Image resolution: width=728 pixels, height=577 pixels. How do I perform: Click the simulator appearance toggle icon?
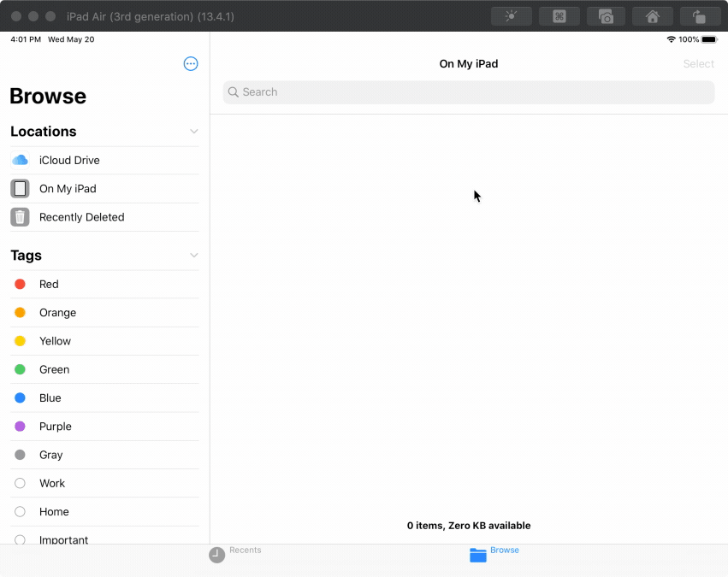[512, 16]
